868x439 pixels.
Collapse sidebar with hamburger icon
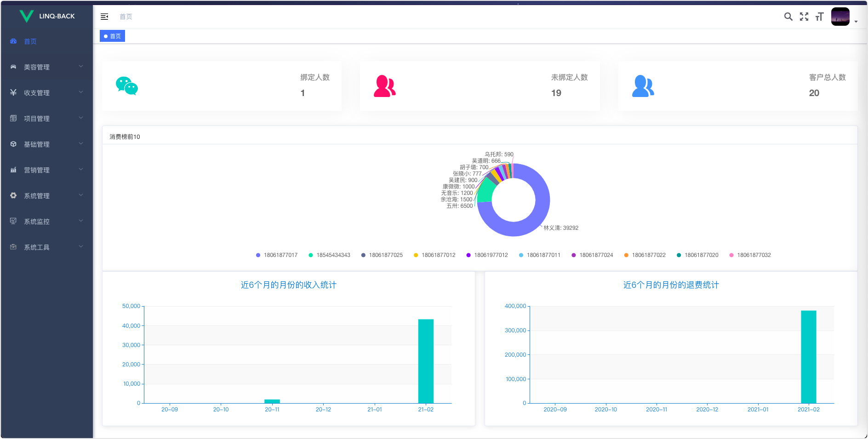click(x=104, y=17)
